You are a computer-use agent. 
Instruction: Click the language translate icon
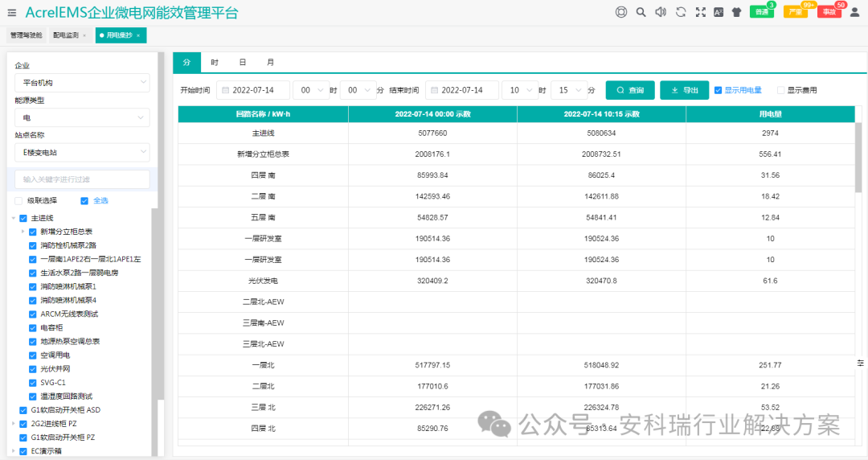[x=719, y=12]
